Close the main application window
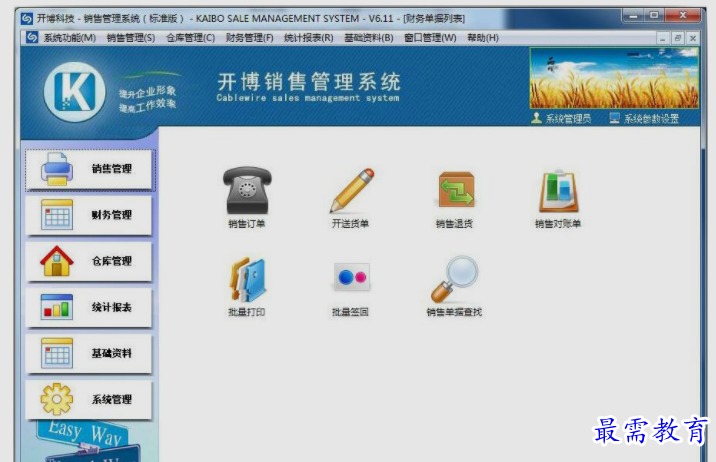The width and height of the screenshot is (716, 462). tap(683, 16)
